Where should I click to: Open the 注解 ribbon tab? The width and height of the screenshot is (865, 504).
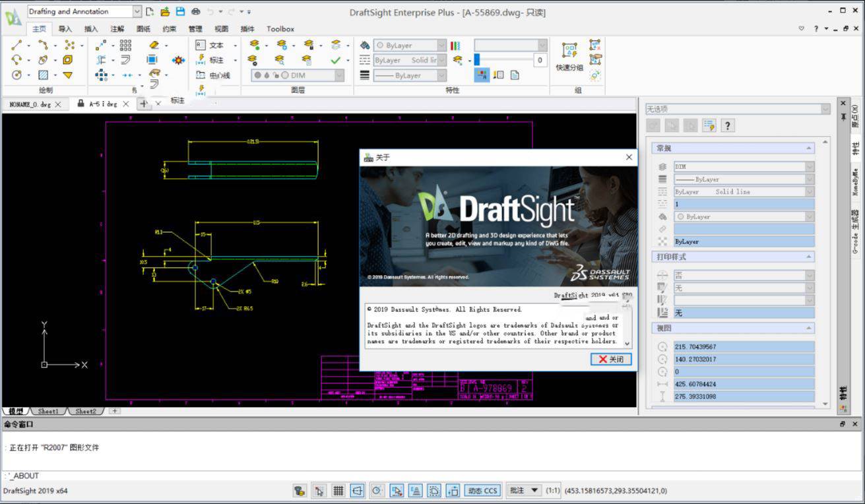(x=117, y=28)
